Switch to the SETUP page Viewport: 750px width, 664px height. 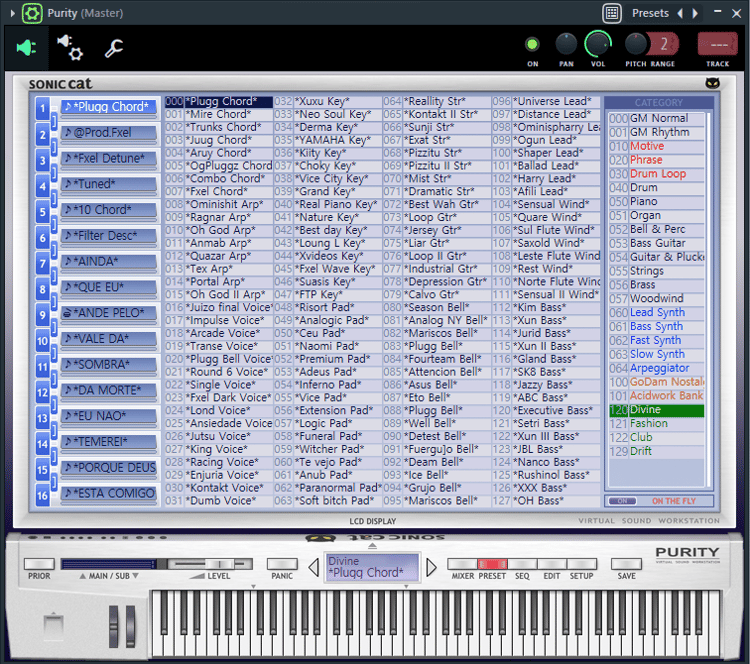point(582,564)
